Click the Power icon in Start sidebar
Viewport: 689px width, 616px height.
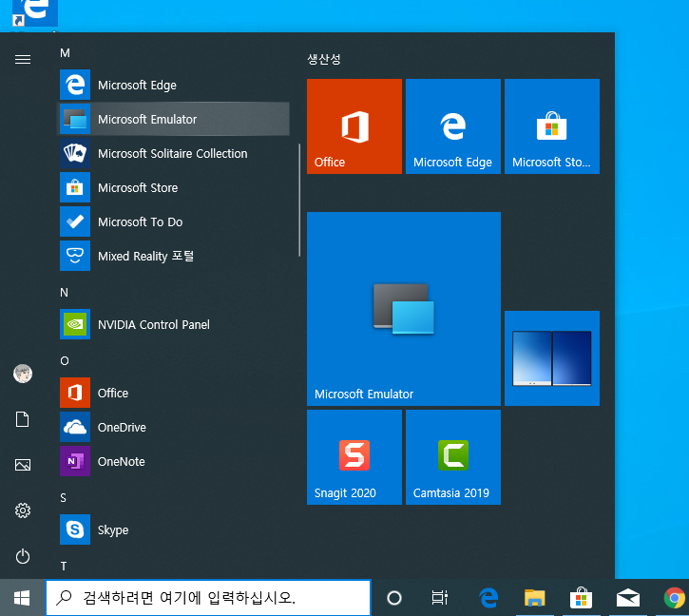click(23, 557)
